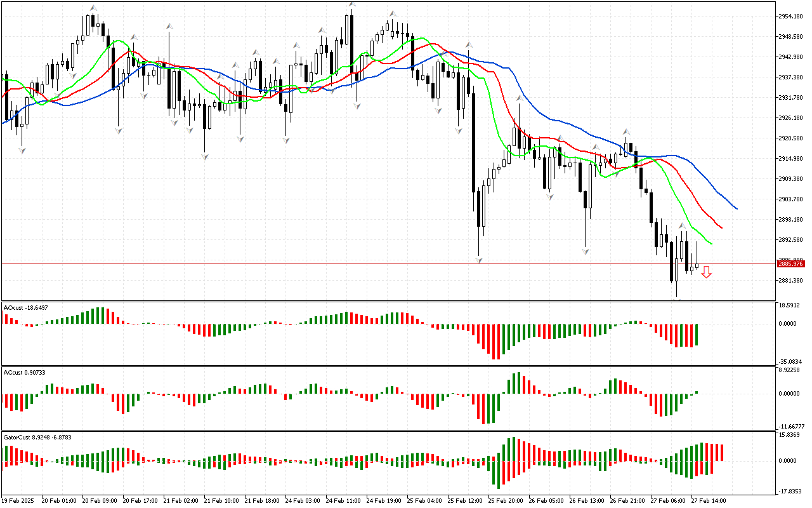Click the -11.66777 value on AC scale
This screenshot has width=812, height=508.
pyautogui.click(x=792, y=426)
